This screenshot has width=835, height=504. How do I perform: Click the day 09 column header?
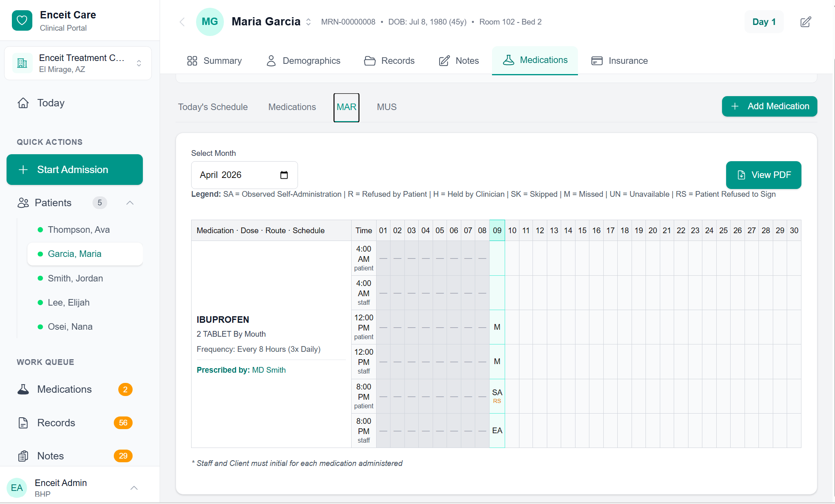(x=497, y=230)
